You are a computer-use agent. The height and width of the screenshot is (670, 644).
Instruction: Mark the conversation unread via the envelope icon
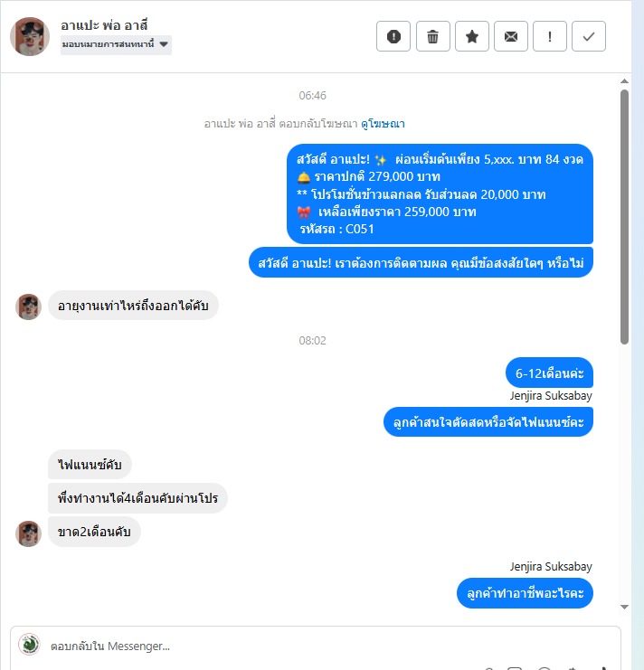click(x=511, y=36)
